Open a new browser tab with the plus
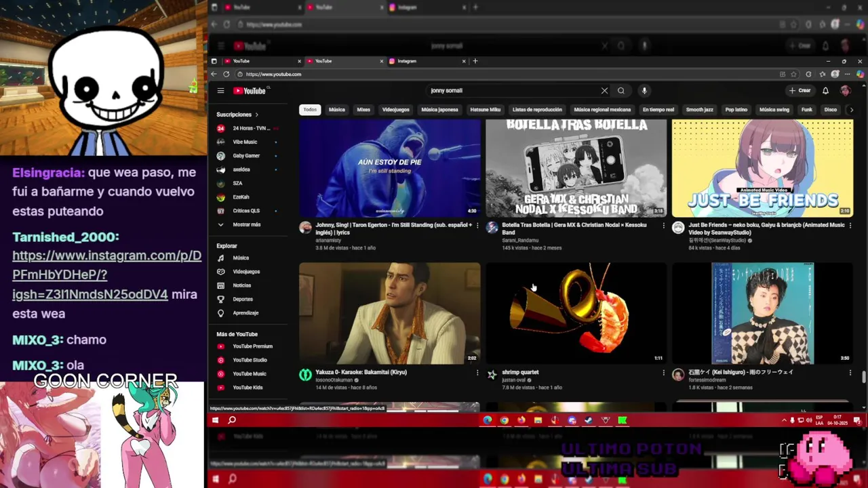868x488 pixels. (475, 61)
